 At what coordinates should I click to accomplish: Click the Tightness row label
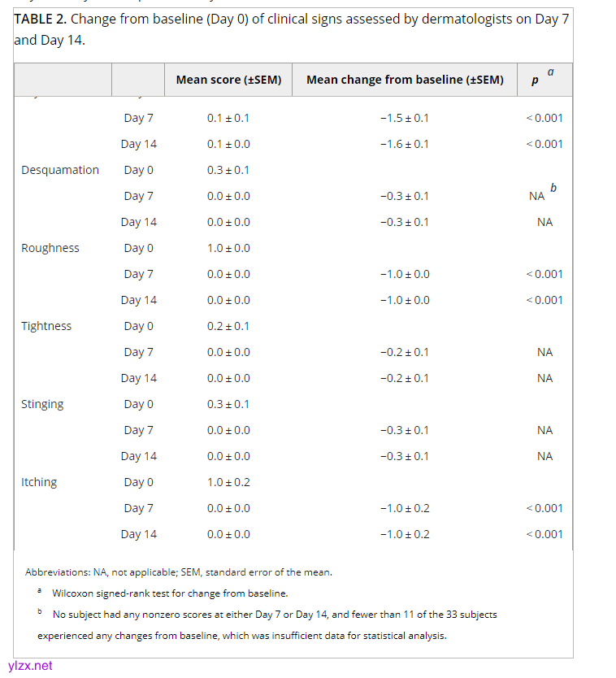coord(46,326)
